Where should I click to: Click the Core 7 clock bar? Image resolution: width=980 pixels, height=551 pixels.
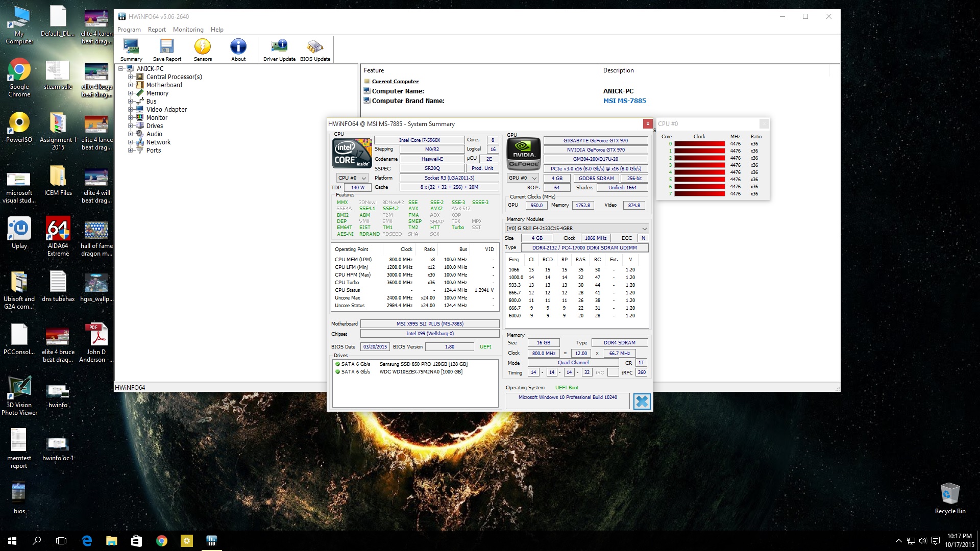point(699,194)
